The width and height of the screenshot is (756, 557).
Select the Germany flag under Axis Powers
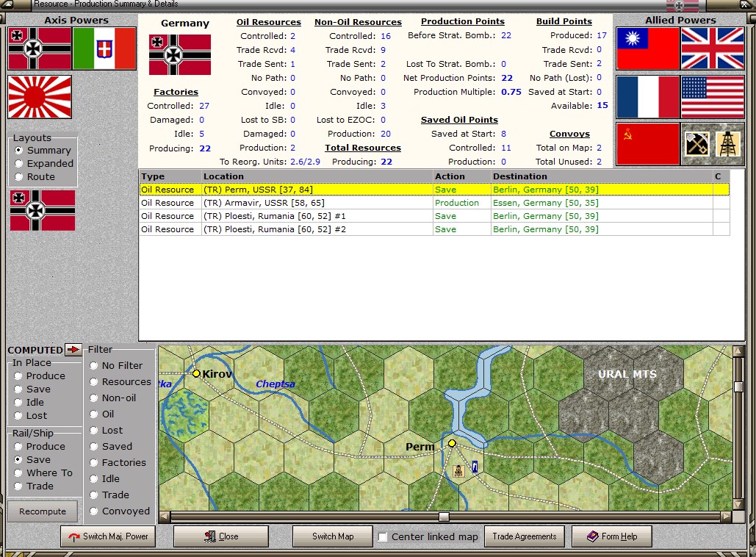[x=40, y=48]
